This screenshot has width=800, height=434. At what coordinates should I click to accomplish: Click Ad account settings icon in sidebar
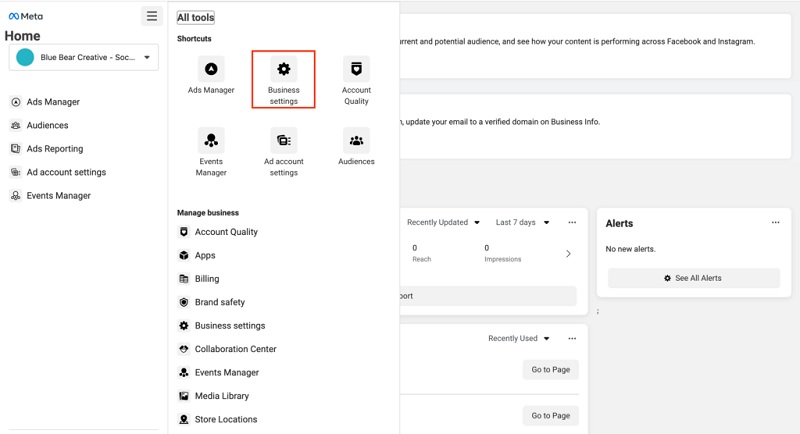pos(16,172)
